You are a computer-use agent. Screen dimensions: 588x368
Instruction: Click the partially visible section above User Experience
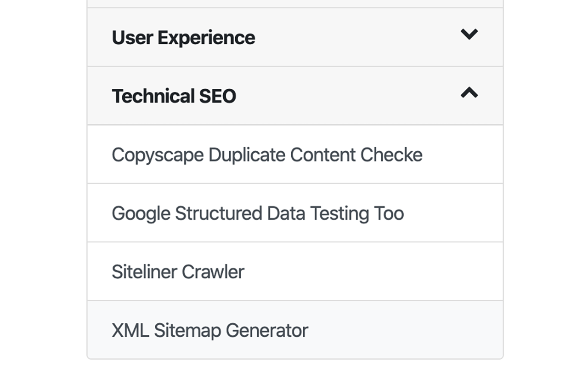point(294,3)
